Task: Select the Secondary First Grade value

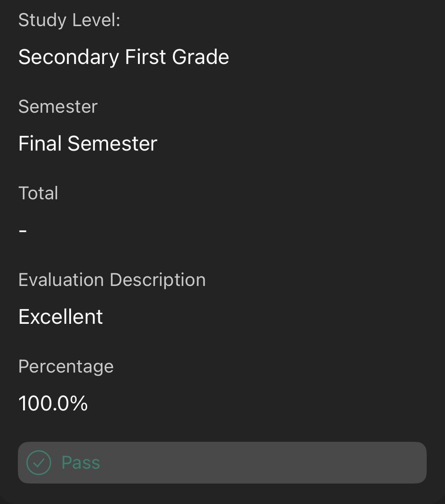Action: tap(124, 57)
